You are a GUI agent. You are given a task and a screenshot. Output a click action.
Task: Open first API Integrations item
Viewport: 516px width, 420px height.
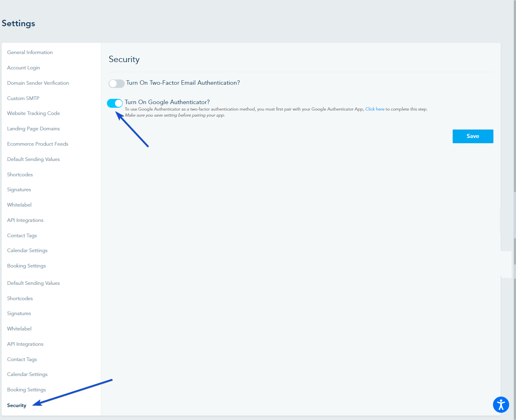(25, 220)
